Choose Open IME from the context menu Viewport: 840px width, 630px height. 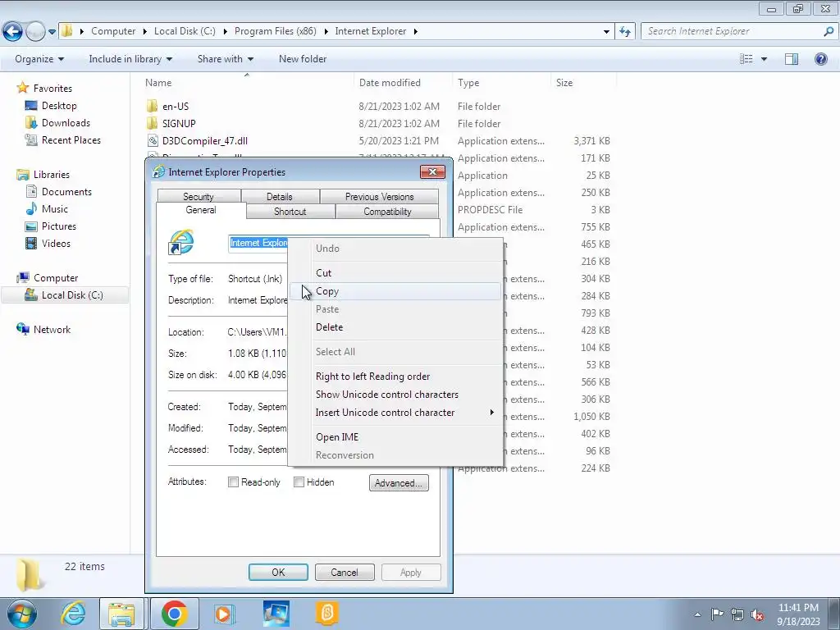point(395,436)
